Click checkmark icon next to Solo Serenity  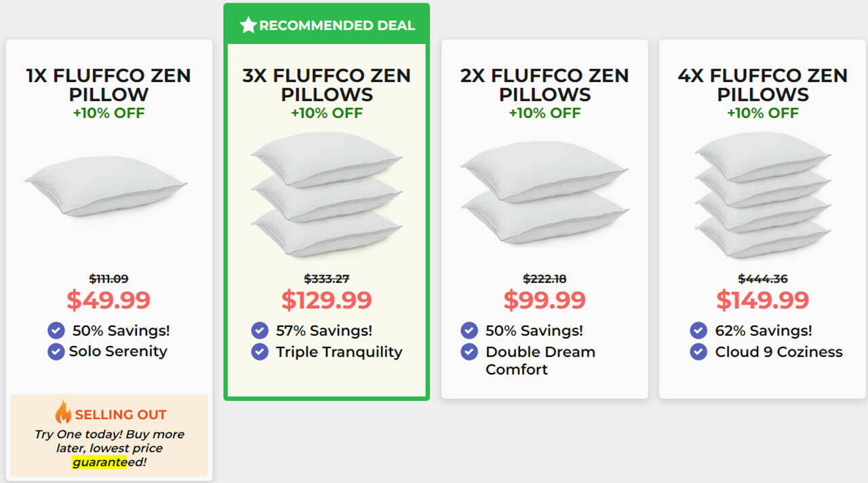pos(56,351)
